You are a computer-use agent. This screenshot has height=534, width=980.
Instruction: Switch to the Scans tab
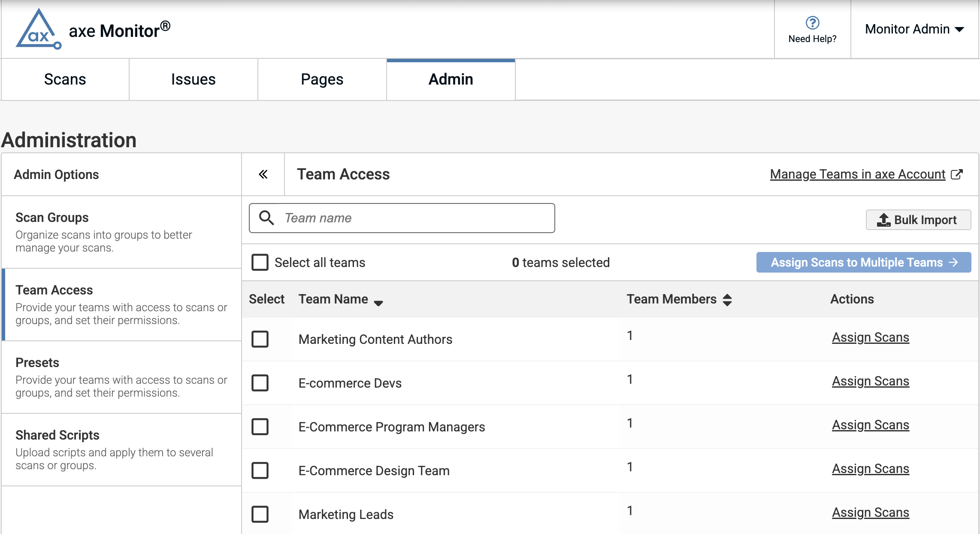(x=65, y=79)
